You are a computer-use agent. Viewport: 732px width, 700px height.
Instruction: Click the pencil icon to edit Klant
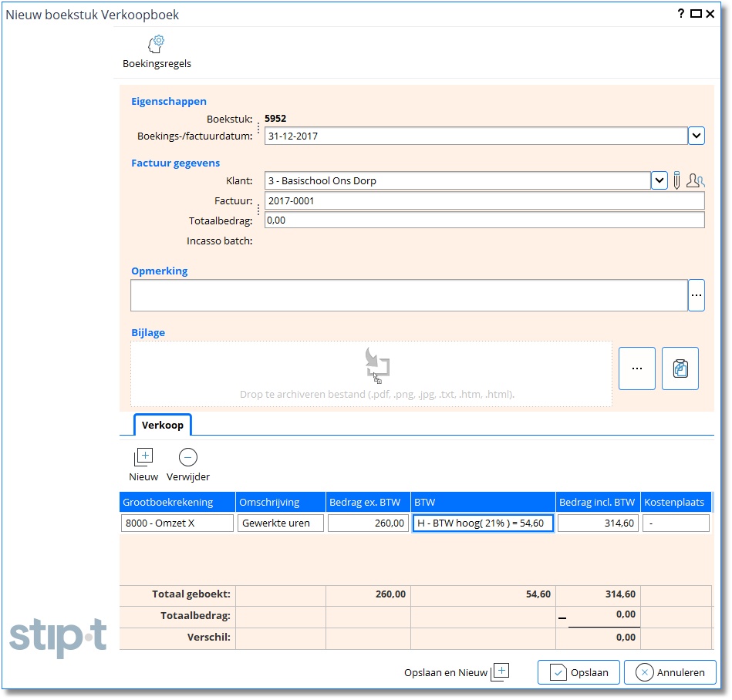point(676,181)
